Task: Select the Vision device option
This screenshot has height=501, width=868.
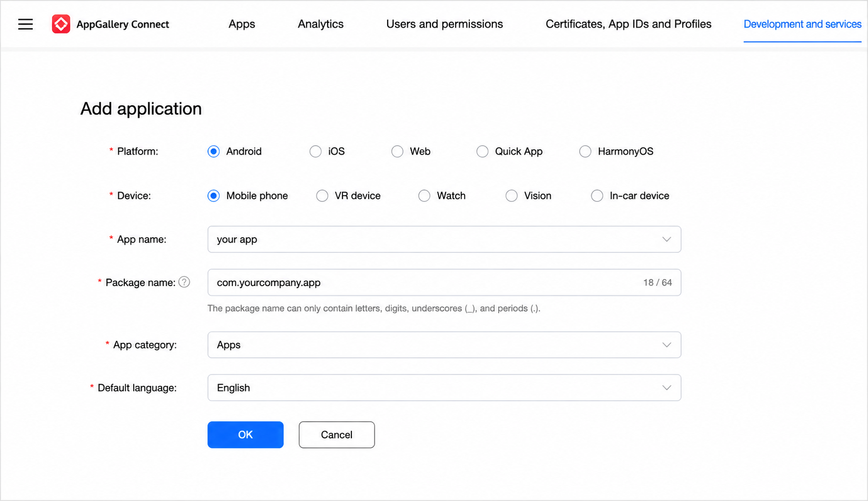Action: tap(511, 196)
